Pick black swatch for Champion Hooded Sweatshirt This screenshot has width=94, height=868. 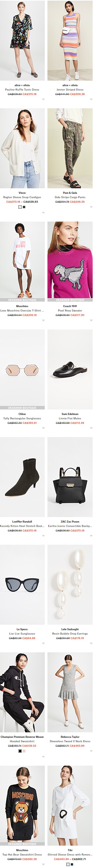tap(20, 751)
